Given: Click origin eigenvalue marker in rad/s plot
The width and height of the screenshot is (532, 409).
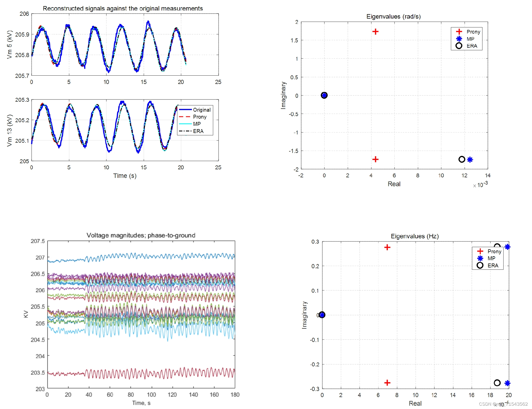Looking at the screenshot, I should point(324,95).
